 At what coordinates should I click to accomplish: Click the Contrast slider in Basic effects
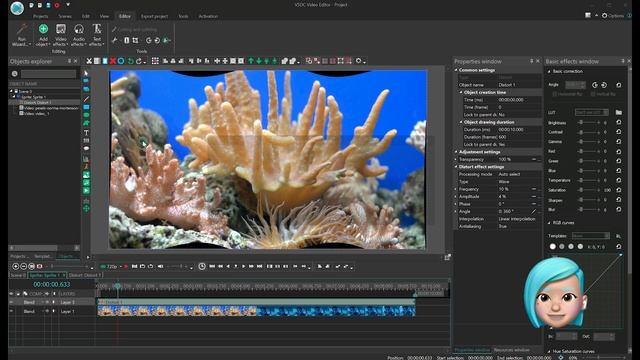pos(590,132)
